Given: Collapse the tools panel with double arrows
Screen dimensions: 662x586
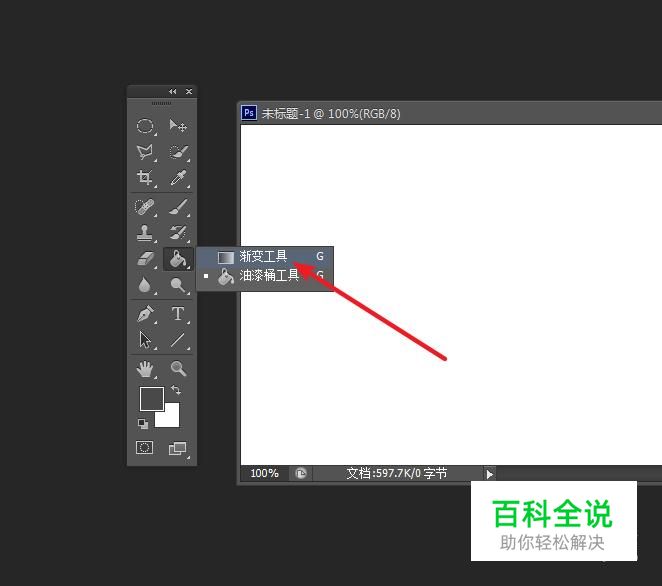Looking at the screenshot, I should (173, 91).
